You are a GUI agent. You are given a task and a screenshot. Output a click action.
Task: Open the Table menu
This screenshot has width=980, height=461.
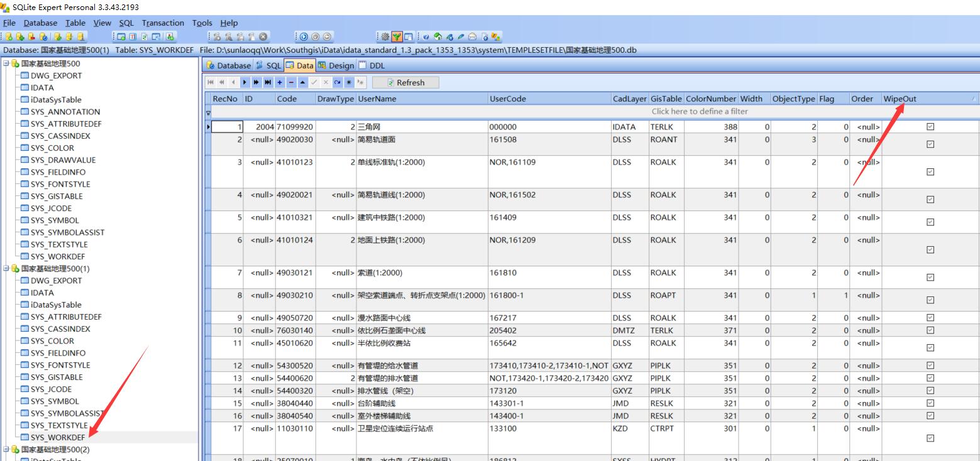tap(75, 23)
